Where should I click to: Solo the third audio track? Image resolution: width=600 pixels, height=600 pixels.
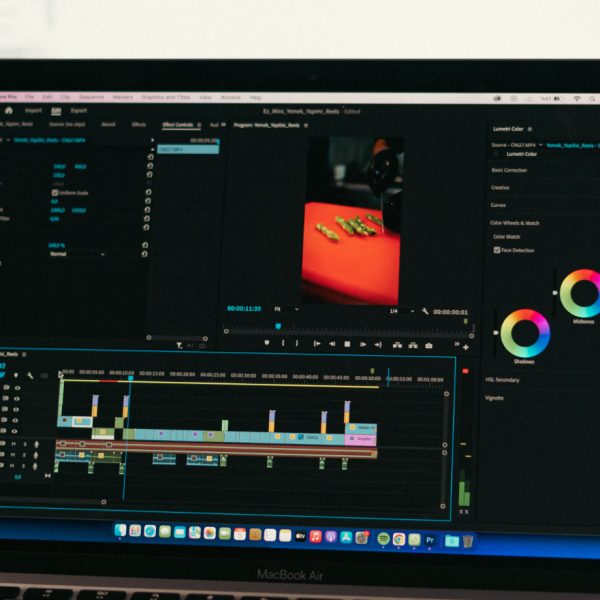pos(24,466)
